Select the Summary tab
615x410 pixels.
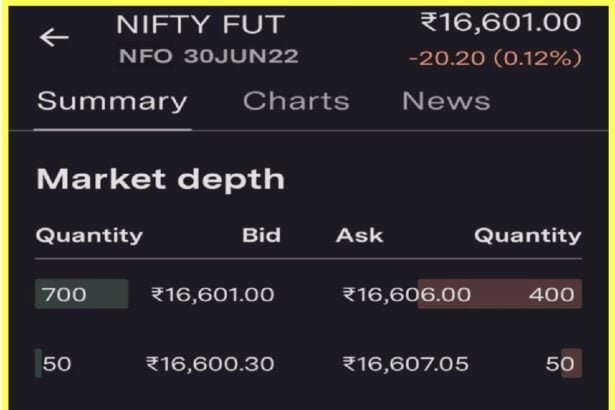(111, 101)
